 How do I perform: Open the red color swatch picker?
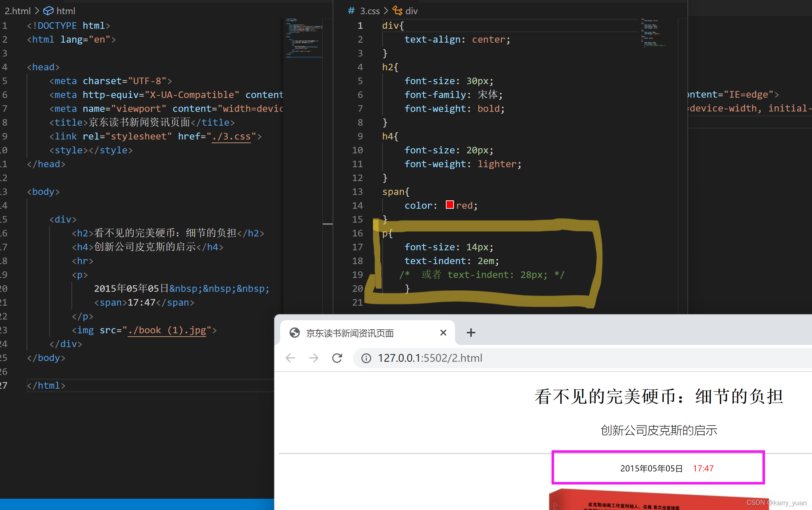450,205
